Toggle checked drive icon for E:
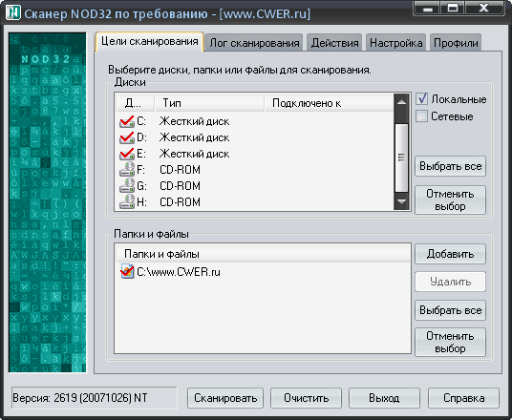512x420 pixels. click(x=127, y=154)
